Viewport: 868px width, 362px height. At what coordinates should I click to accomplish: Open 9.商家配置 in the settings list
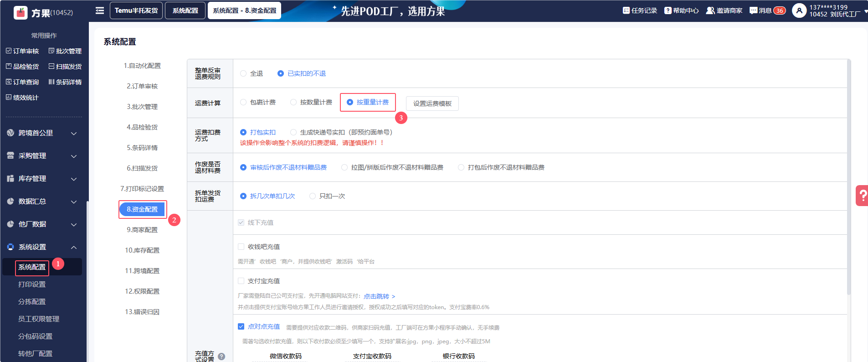tap(142, 230)
